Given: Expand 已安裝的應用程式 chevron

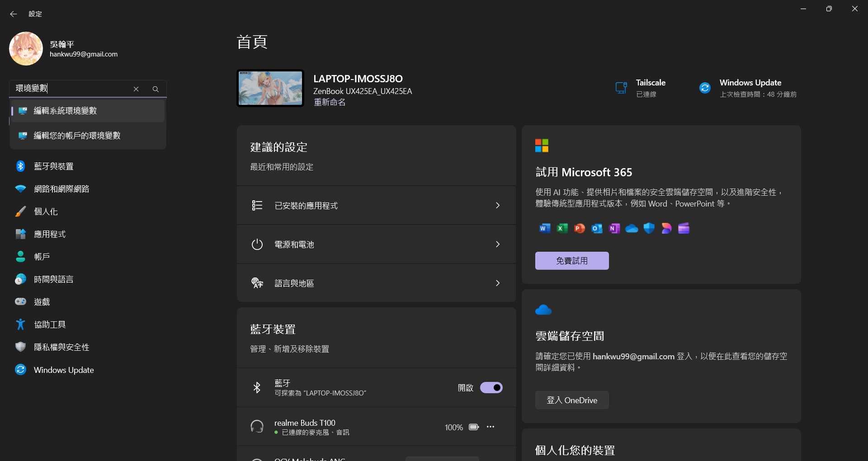Looking at the screenshot, I should click(x=498, y=206).
